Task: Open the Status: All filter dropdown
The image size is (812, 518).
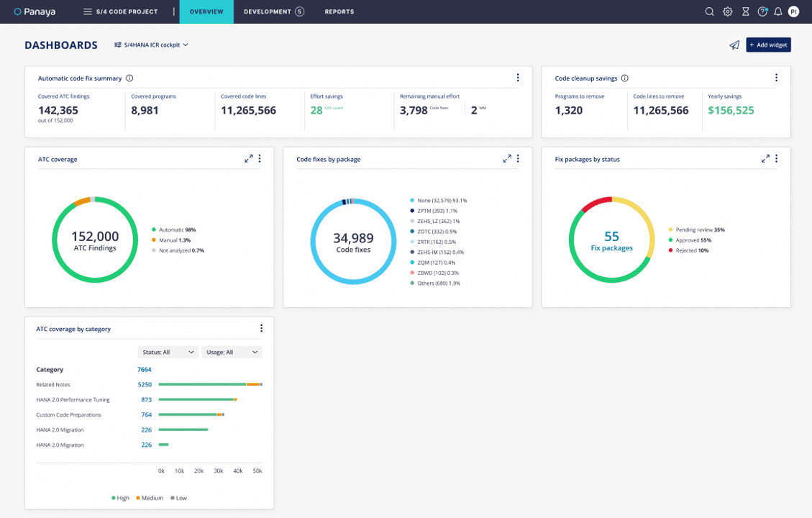Action: [x=168, y=353]
